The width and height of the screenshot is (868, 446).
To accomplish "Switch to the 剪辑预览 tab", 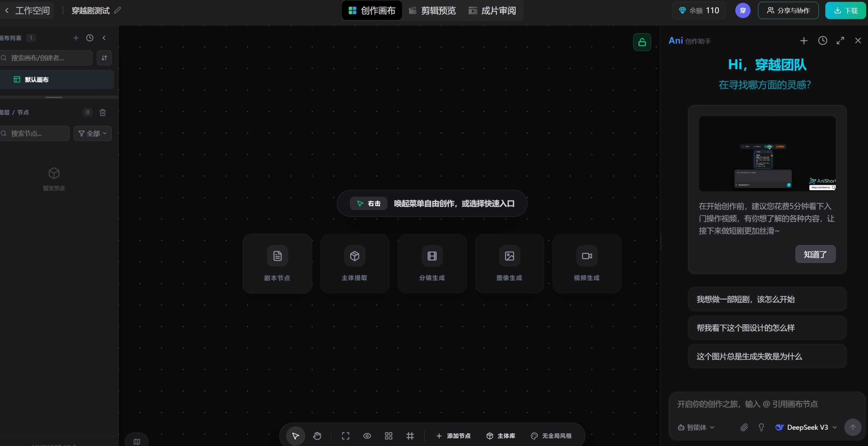I will [432, 11].
